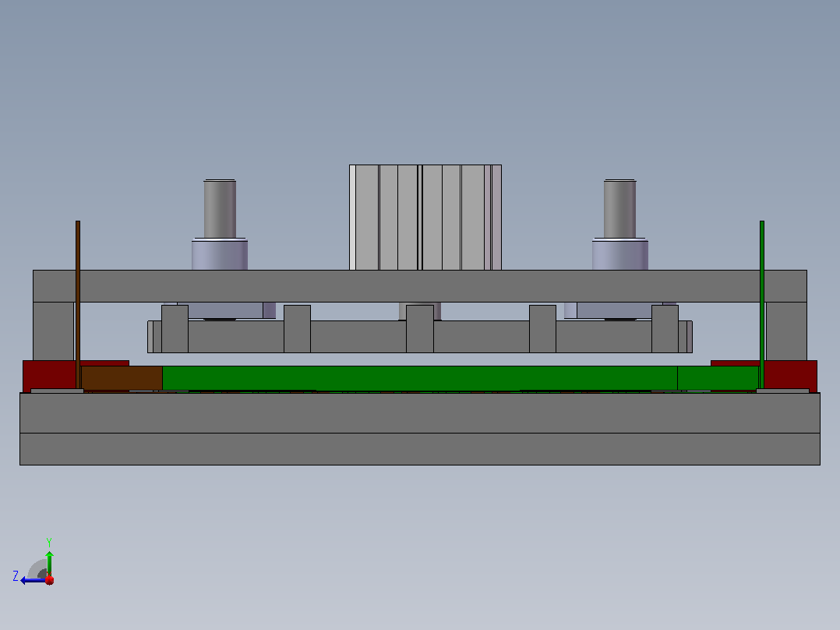The height and width of the screenshot is (630, 840).
Task: Select the short green block left of the green rod
Action: click(x=718, y=378)
